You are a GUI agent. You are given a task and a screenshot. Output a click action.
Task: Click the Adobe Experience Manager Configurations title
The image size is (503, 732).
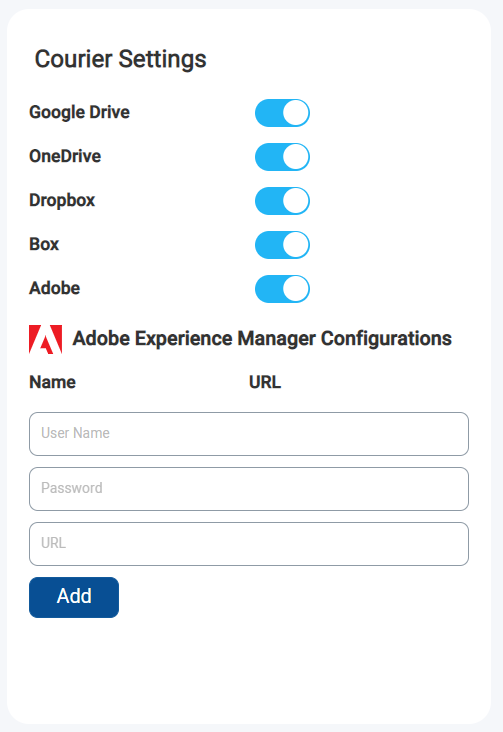click(x=262, y=338)
